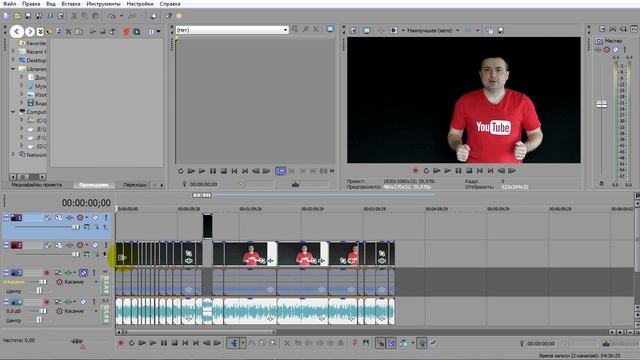Click Play from start in timeline transport
The image size is (640, 360).
pos(142,343)
